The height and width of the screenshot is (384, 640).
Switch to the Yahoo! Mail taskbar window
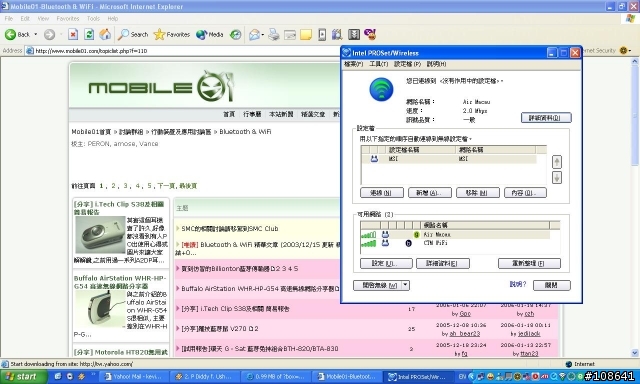133,377
